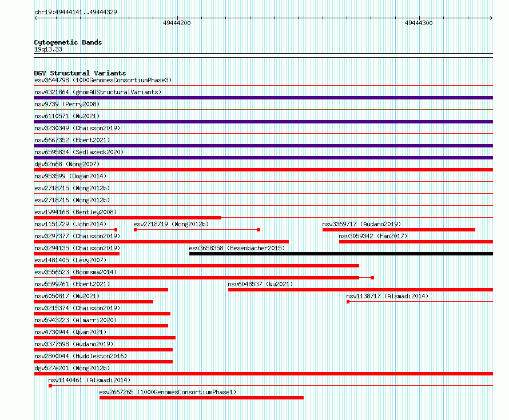Click esv2667265 (1000GenomesConsortiumPhase1) label
The height and width of the screenshot is (420, 509).
[168, 392]
